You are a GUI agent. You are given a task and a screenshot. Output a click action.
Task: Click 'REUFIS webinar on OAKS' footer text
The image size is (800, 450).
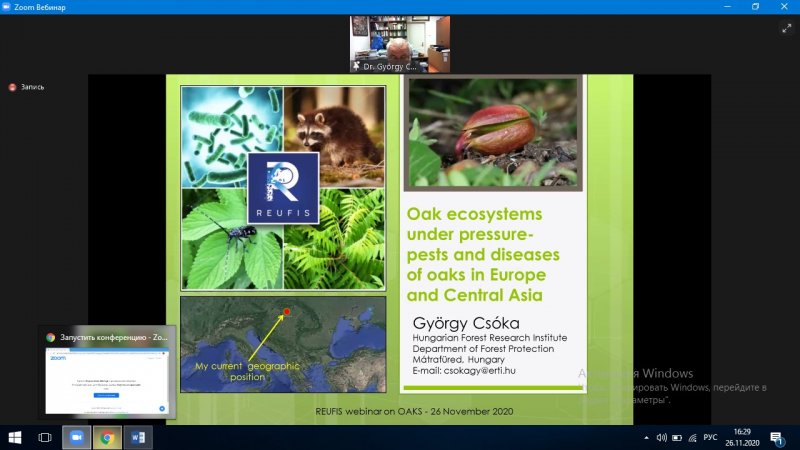[x=414, y=411]
